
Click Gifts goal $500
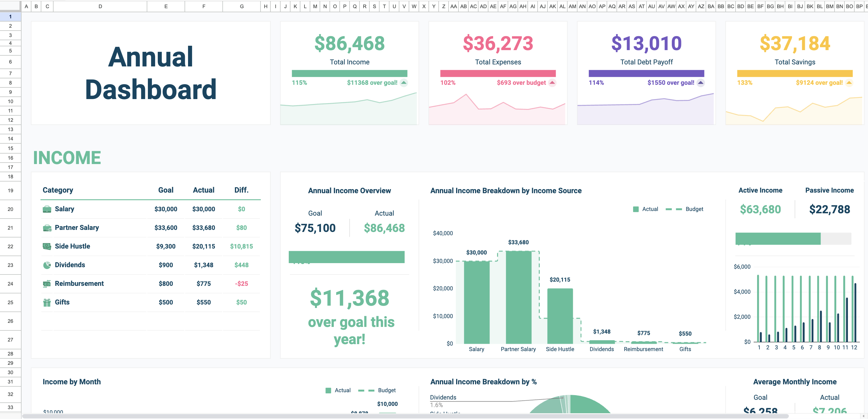(x=166, y=302)
